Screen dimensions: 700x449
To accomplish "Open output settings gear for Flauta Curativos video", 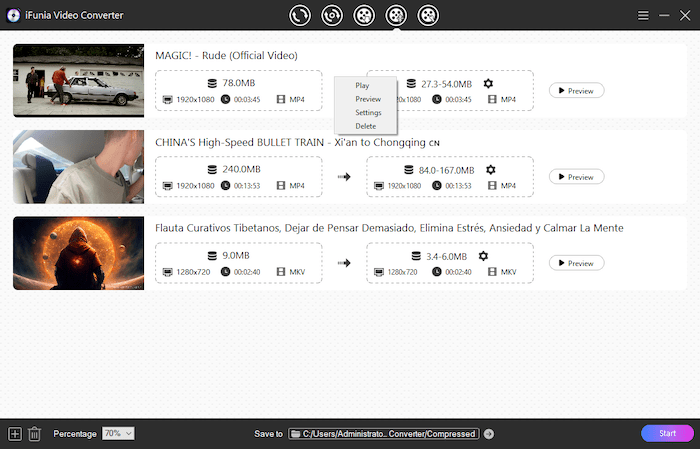I will pos(484,256).
